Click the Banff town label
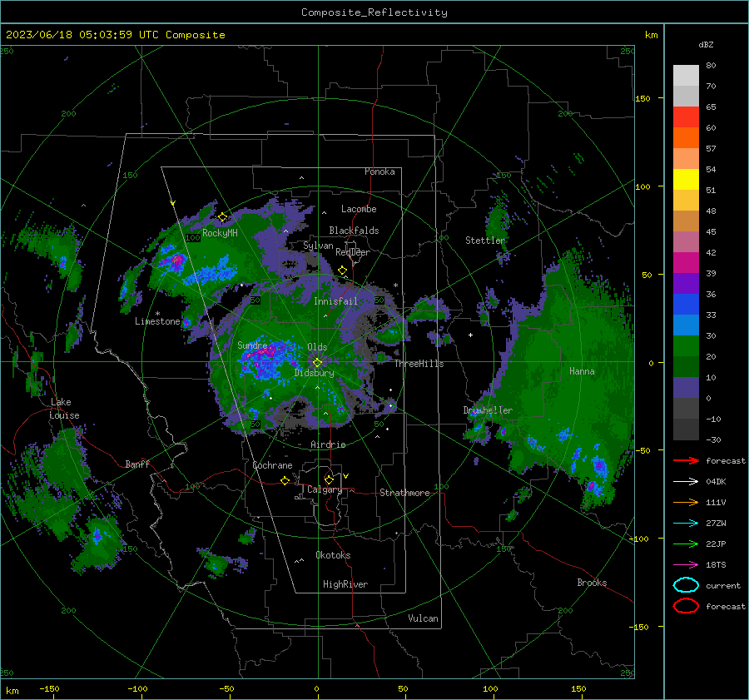This screenshot has height=700, width=749. pyautogui.click(x=137, y=464)
